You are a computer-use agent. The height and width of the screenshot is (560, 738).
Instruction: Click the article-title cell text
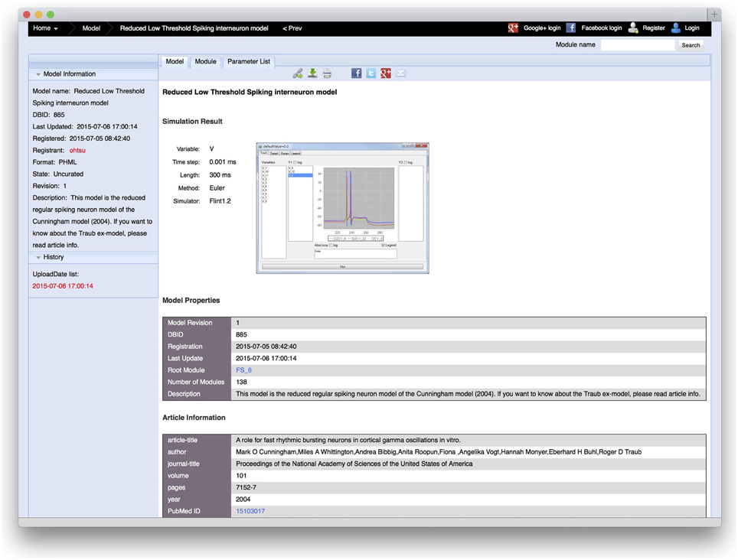pyautogui.click(x=348, y=440)
